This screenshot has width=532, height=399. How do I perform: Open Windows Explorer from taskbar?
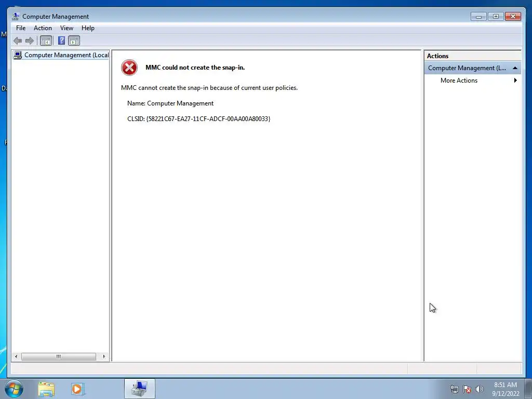click(x=46, y=389)
